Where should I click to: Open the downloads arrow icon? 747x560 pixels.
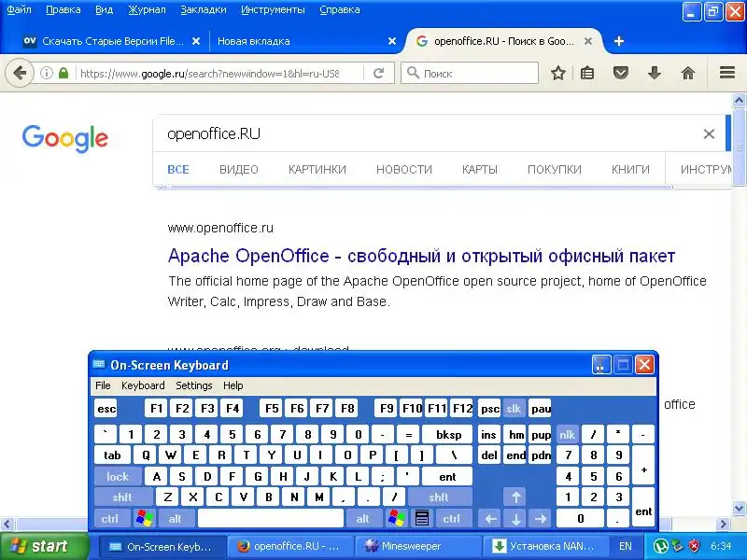click(x=655, y=74)
